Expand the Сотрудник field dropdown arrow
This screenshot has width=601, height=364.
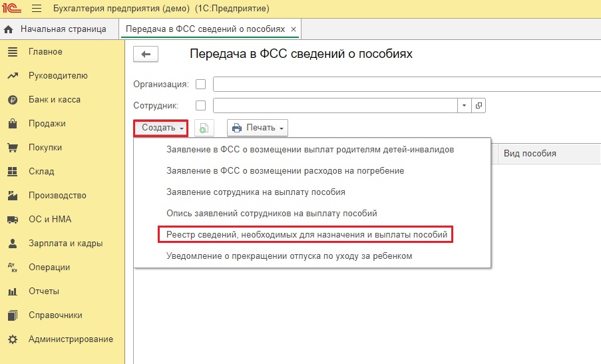464,105
